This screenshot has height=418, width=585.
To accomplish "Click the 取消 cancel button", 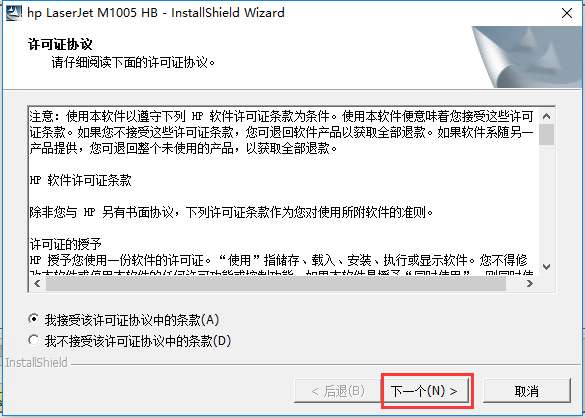I will point(527,391).
